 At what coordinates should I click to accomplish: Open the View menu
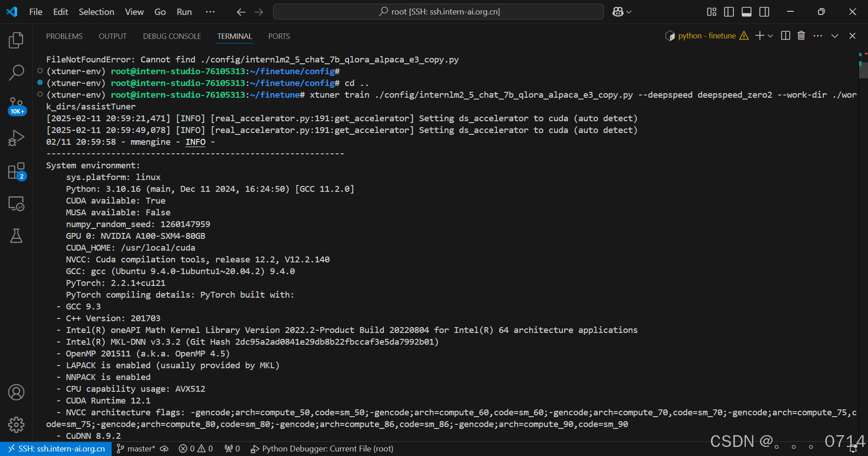pos(134,12)
